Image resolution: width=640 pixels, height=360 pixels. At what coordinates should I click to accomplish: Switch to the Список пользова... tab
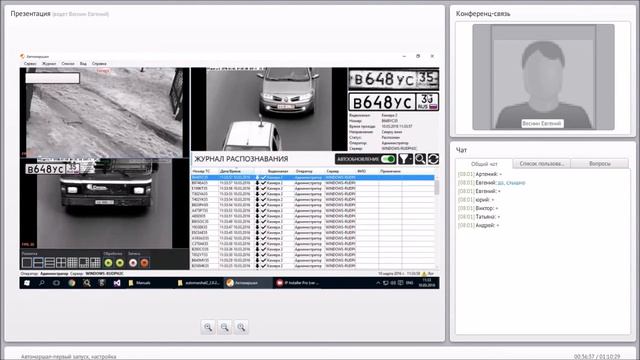tap(542, 163)
